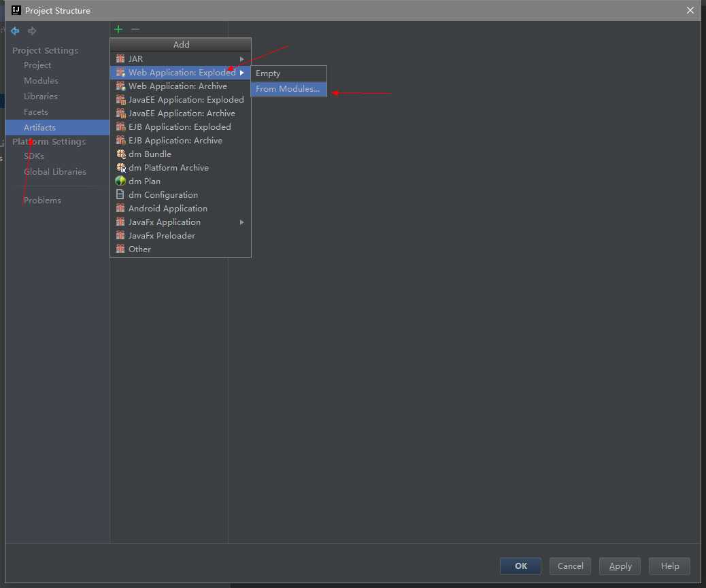Click the Other artifact icon
706x588 pixels.
[120, 249]
